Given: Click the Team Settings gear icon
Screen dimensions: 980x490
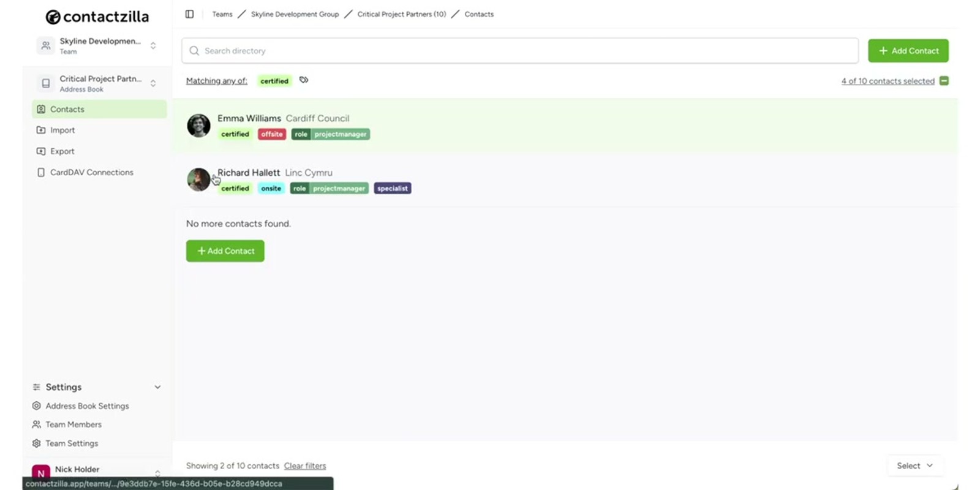Looking at the screenshot, I should click(x=37, y=443).
